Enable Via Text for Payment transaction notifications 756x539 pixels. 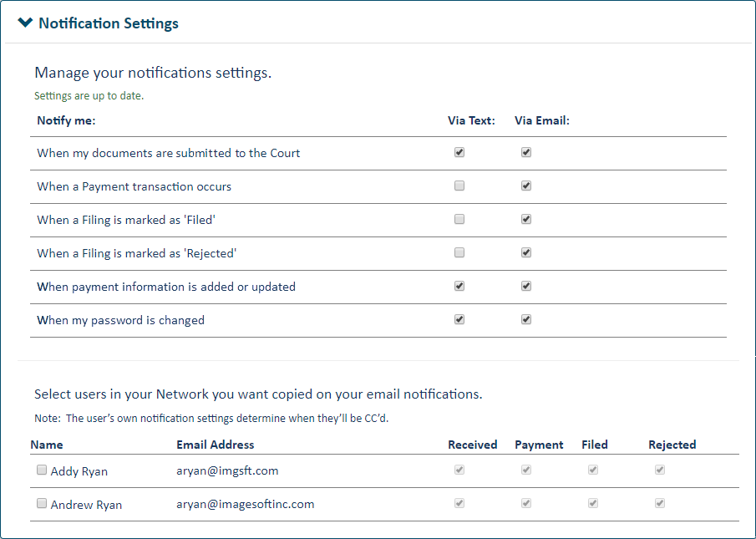459,186
